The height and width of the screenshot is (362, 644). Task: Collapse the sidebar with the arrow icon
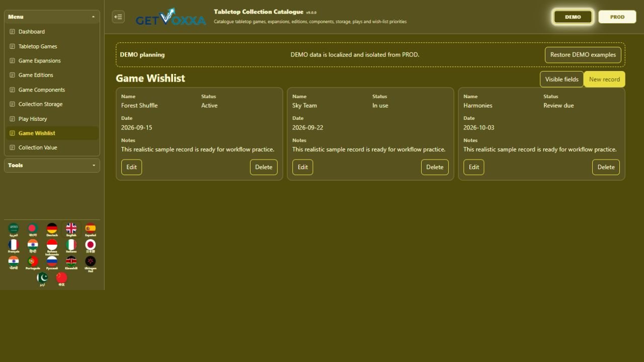coord(118,17)
